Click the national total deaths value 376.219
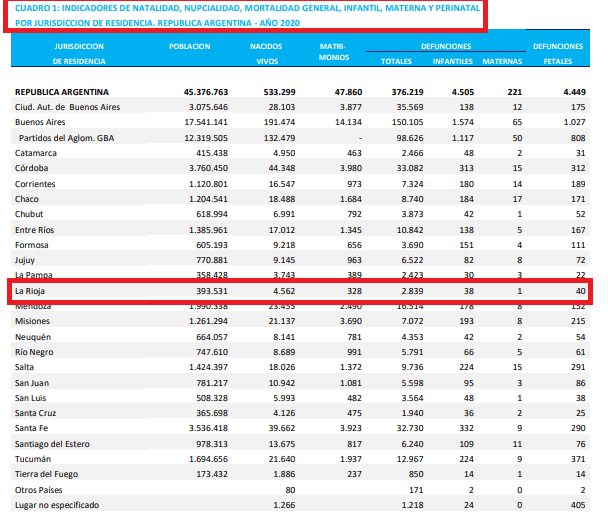608x525 pixels. tap(408, 92)
